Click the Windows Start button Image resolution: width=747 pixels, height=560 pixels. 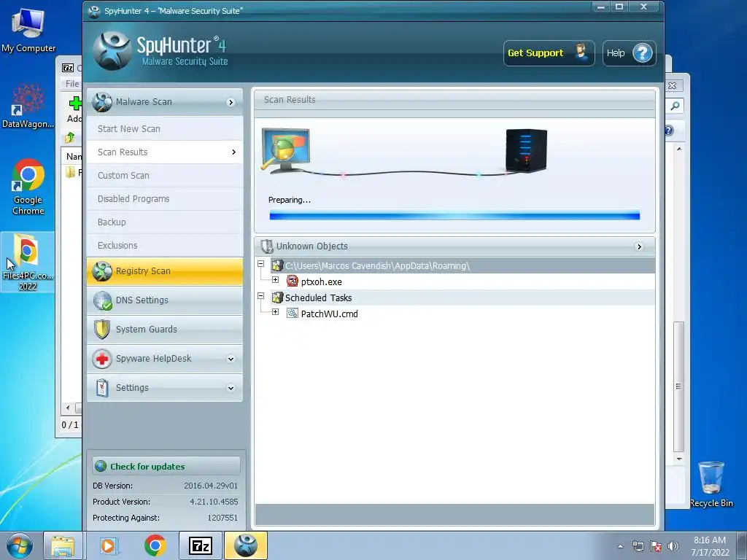(x=20, y=545)
